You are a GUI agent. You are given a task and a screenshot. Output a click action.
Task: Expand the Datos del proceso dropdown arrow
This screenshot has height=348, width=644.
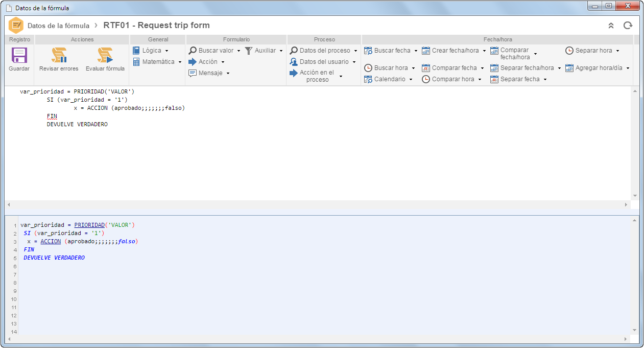pos(355,51)
